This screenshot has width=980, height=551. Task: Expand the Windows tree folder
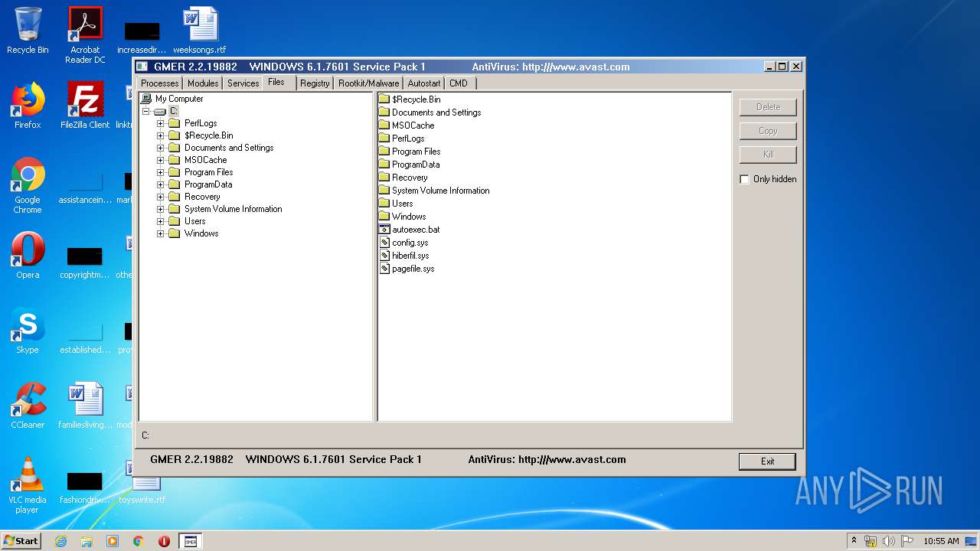click(161, 233)
